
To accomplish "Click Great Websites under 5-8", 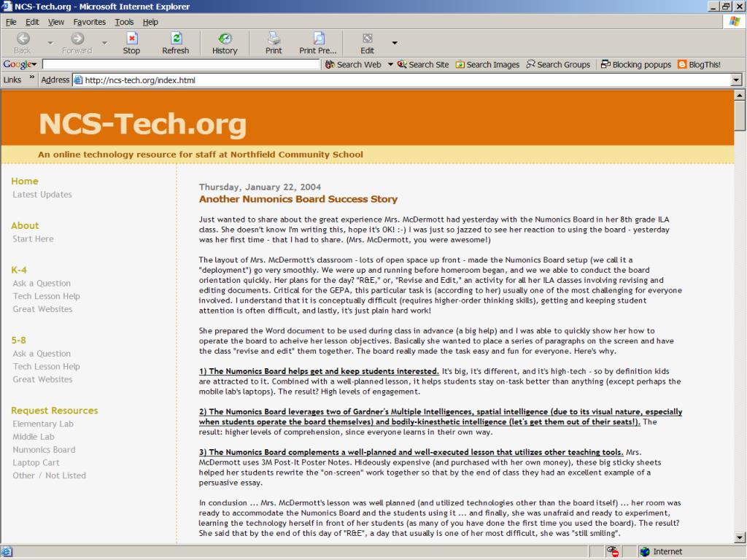I will click(x=42, y=379).
